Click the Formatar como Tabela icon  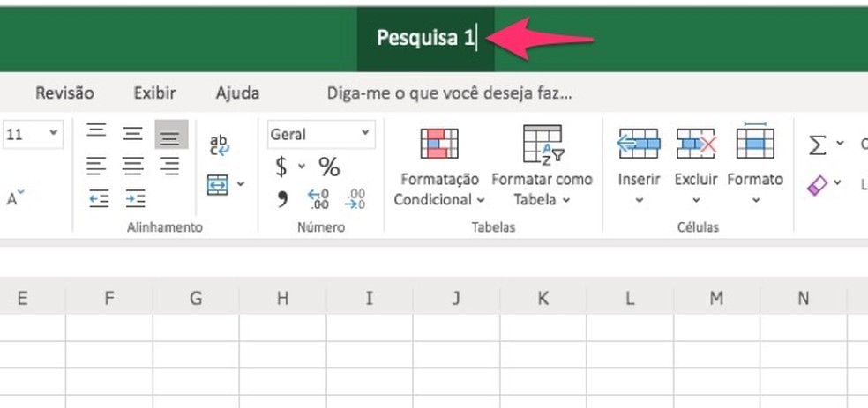pos(542,144)
